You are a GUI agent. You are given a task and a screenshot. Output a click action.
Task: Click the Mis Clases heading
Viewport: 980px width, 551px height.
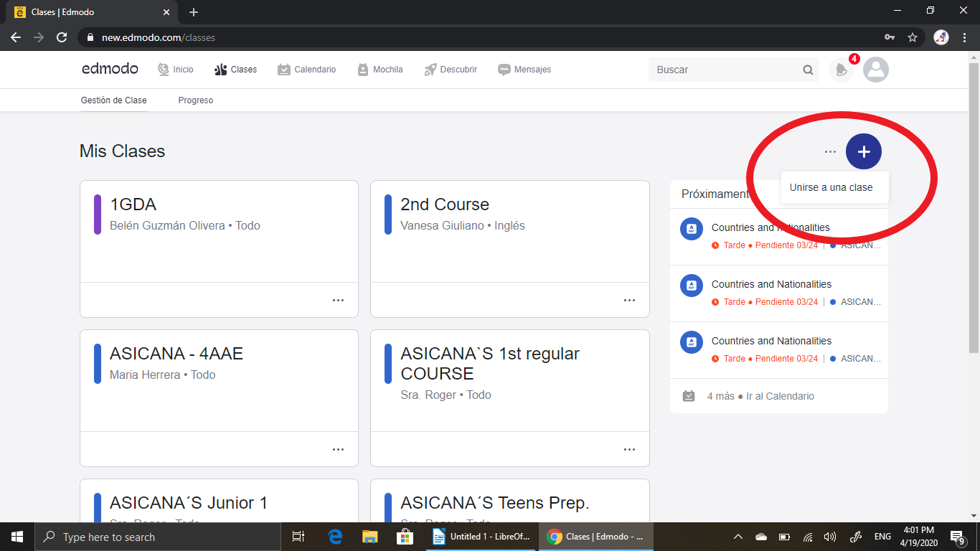pos(123,151)
